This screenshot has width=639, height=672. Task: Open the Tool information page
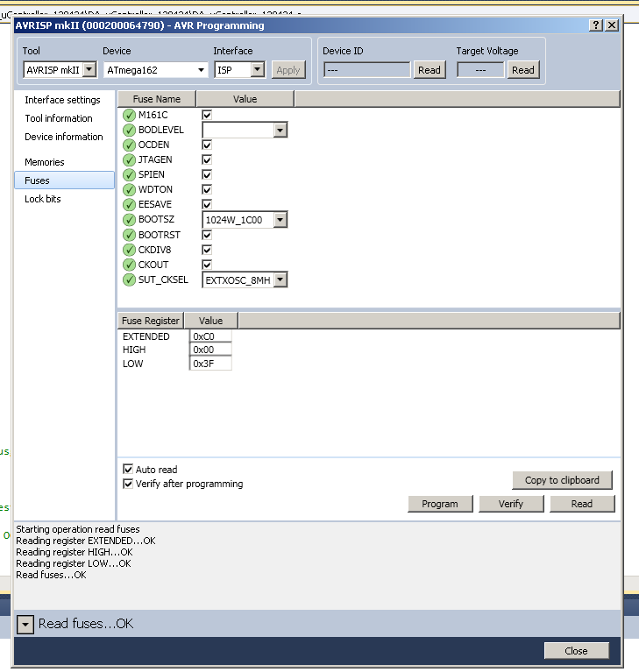coord(59,118)
